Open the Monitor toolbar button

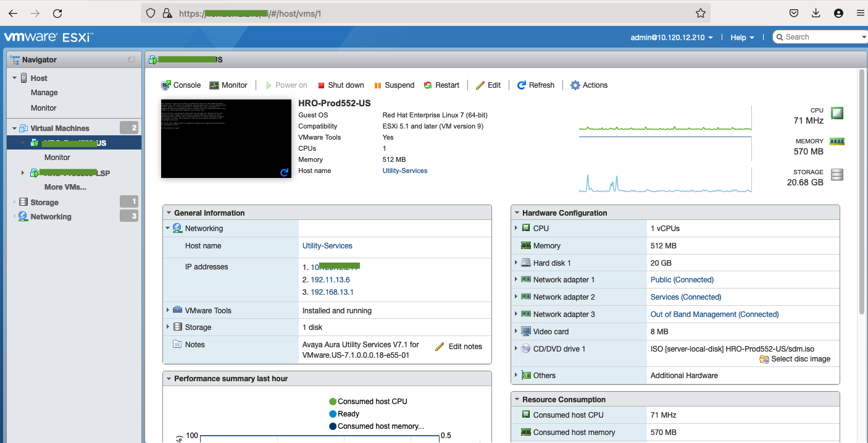point(228,85)
